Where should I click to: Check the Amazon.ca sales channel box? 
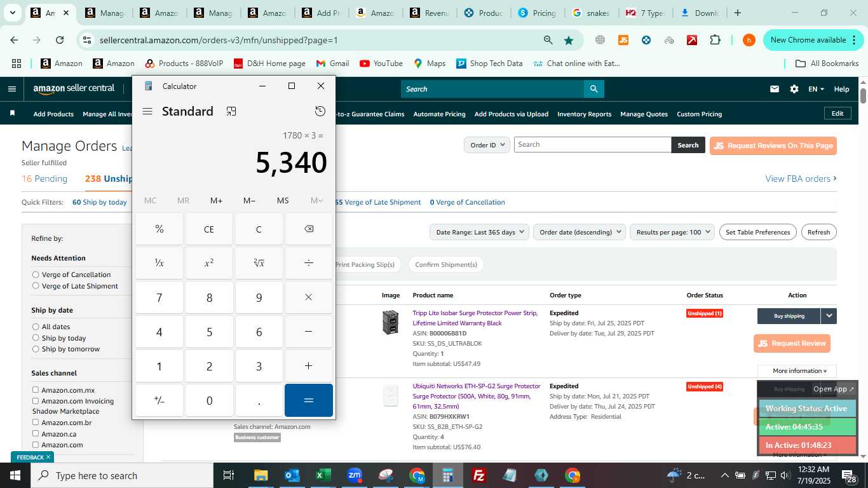click(x=36, y=433)
